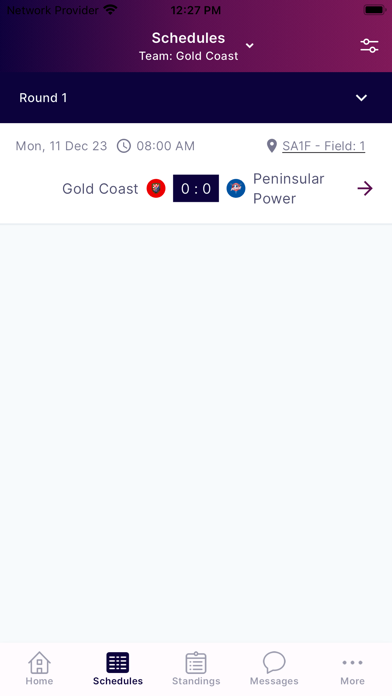
Task: Tap the location pin icon
Action: click(x=272, y=146)
